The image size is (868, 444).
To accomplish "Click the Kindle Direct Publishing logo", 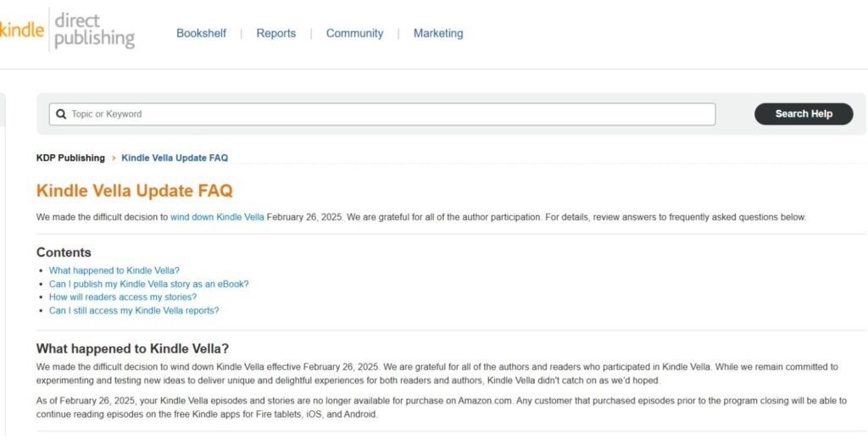I will (68, 31).
